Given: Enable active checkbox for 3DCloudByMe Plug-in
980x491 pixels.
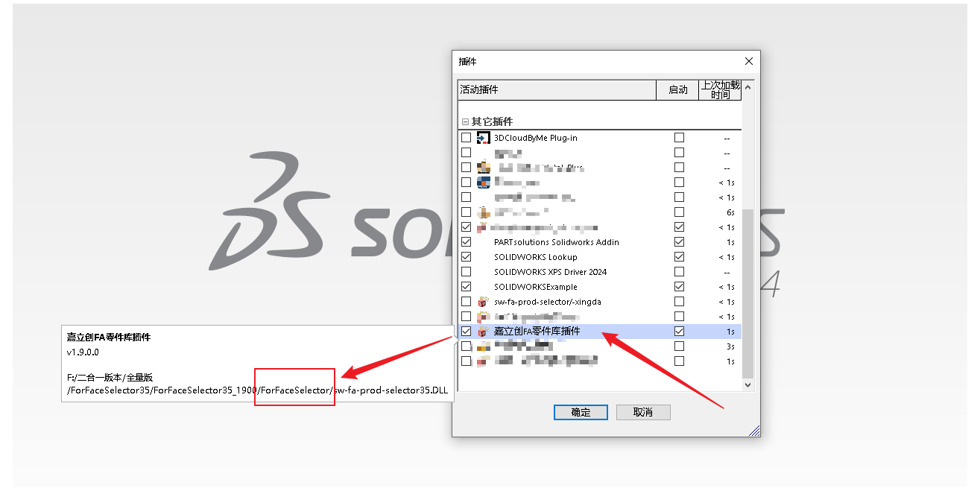Looking at the screenshot, I should coord(467,138).
